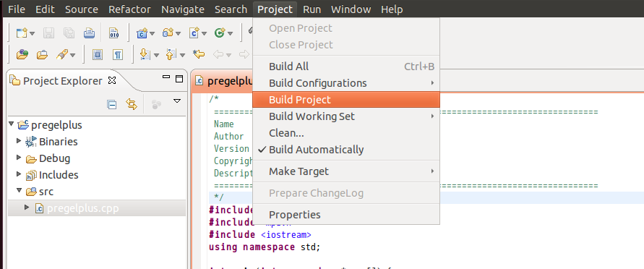This screenshot has width=644, height=269.
Task: Click the binary 010 build icon
Action: click(113, 33)
